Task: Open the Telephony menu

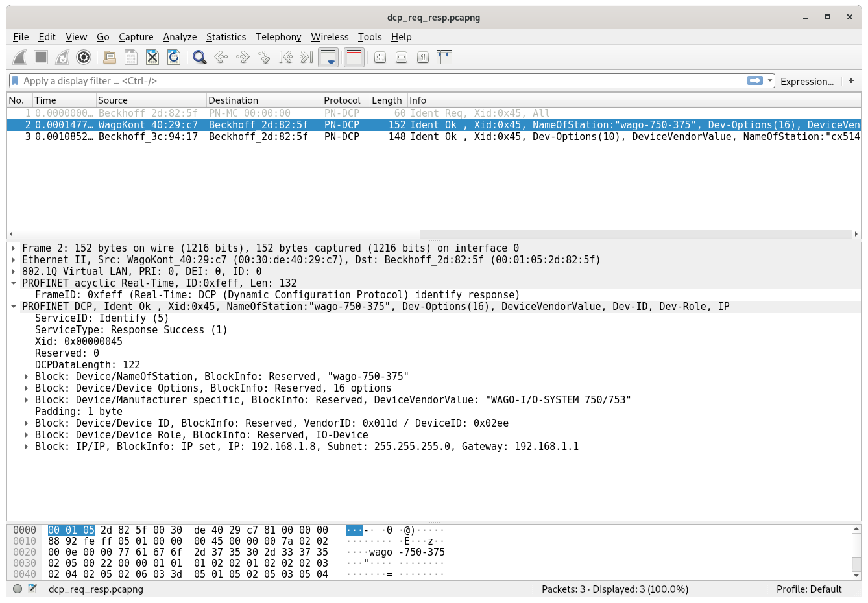Action: coord(278,37)
